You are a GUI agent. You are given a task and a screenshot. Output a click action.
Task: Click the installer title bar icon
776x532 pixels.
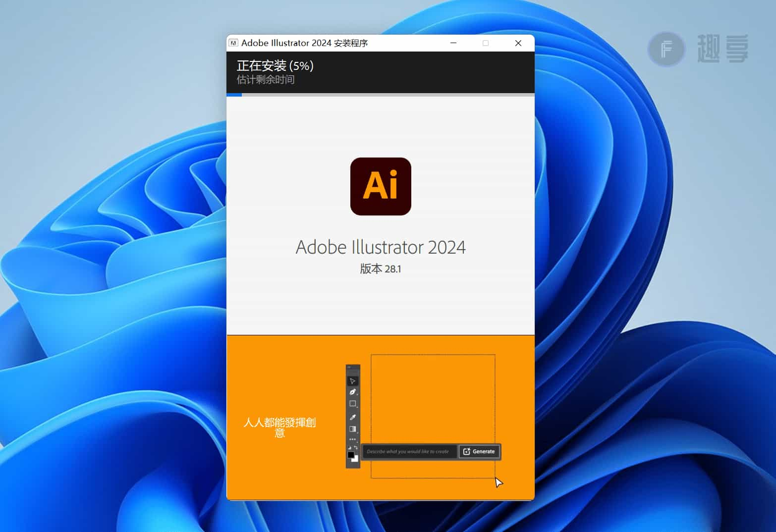[x=233, y=43]
